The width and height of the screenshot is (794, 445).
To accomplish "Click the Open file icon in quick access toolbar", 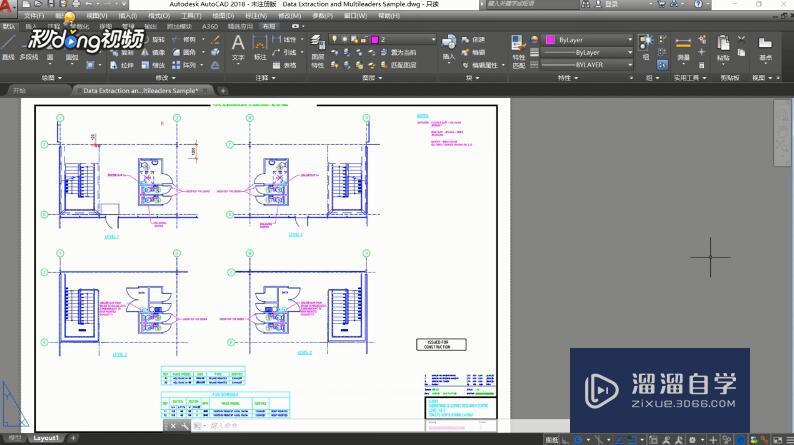I will coord(38,4).
